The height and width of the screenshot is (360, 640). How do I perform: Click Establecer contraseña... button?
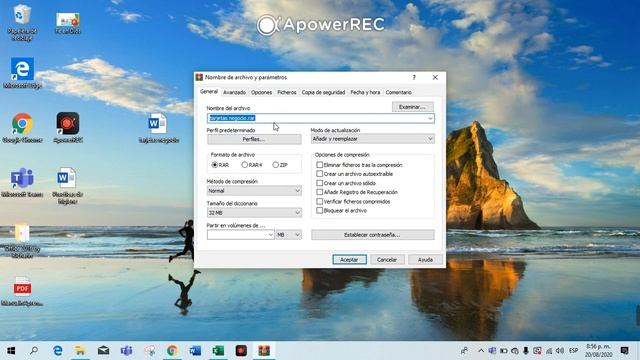372,235
